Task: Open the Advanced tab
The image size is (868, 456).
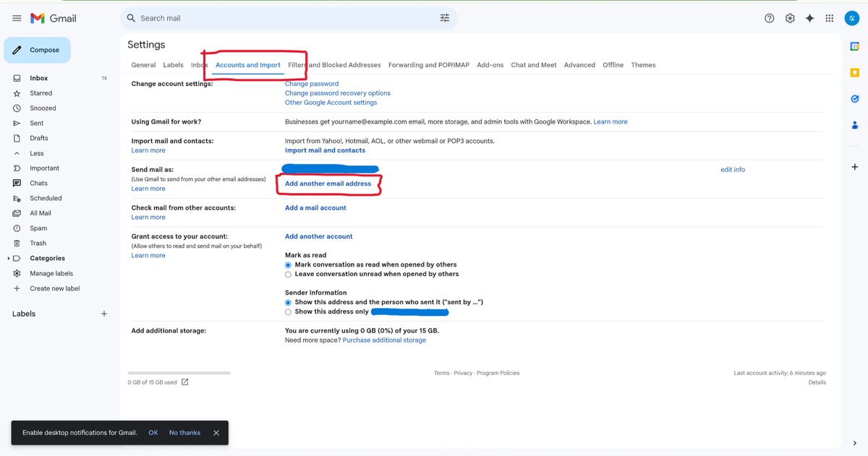Action: pyautogui.click(x=579, y=65)
